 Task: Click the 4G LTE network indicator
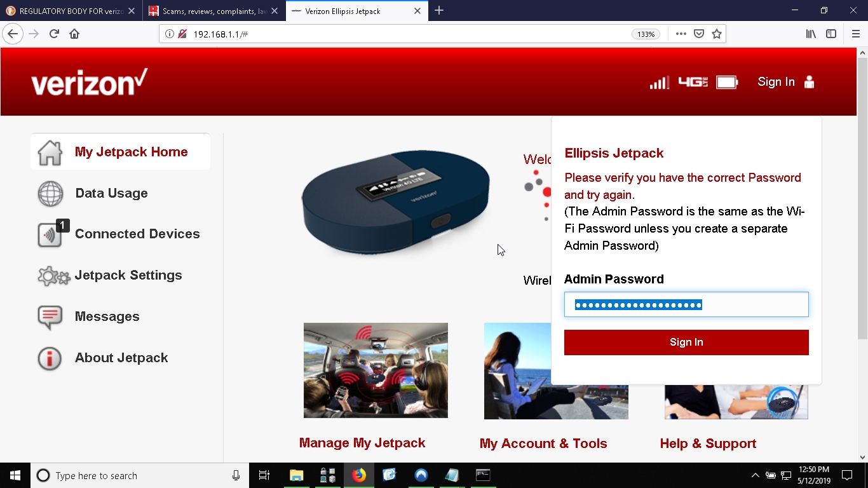[693, 82]
